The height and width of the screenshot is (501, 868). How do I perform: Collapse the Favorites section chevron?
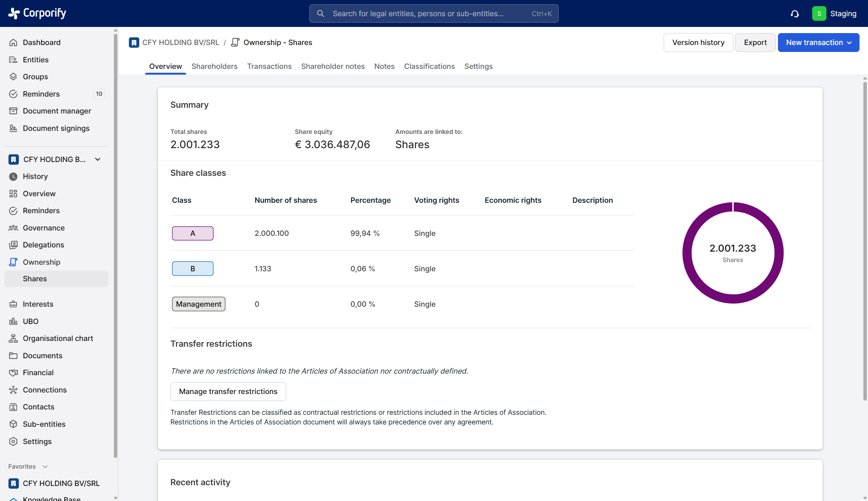45,466
